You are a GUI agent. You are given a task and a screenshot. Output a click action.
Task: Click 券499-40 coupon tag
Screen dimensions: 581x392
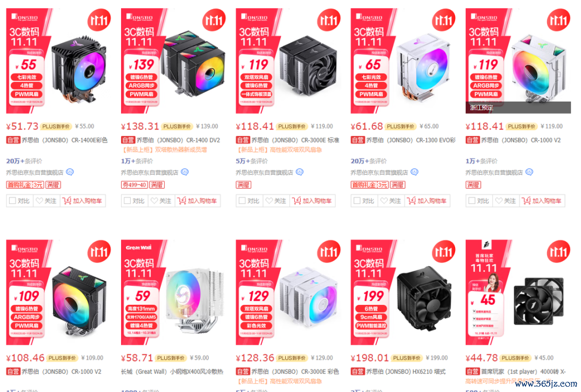pos(134,184)
